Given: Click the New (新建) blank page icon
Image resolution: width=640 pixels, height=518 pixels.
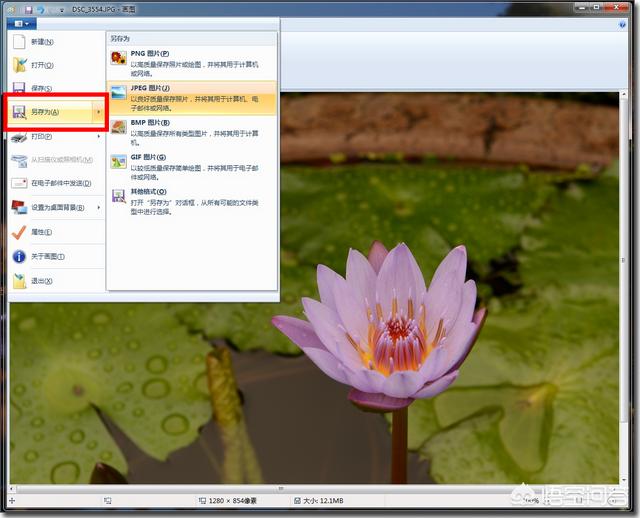Looking at the screenshot, I should pyautogui.click(x=19, y=42).
